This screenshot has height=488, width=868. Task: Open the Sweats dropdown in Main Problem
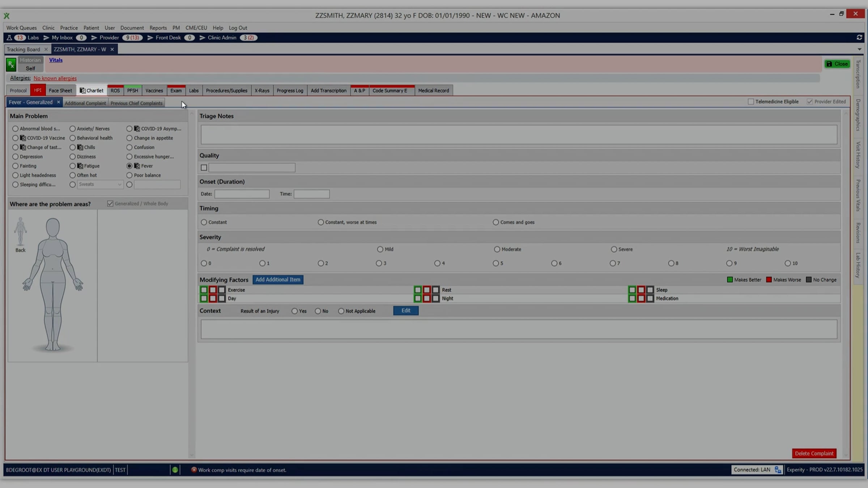(119, 185)
